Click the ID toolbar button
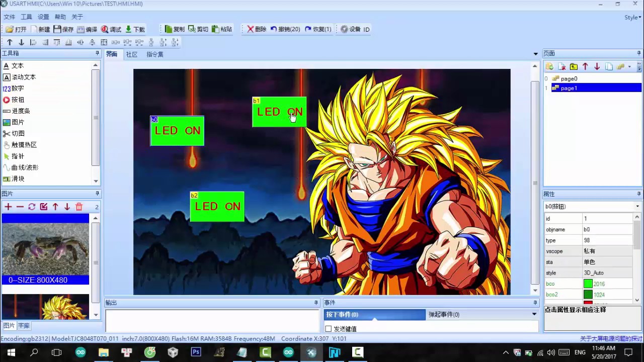Viewport: 644px width, 362px height. [x=366, y=29]
